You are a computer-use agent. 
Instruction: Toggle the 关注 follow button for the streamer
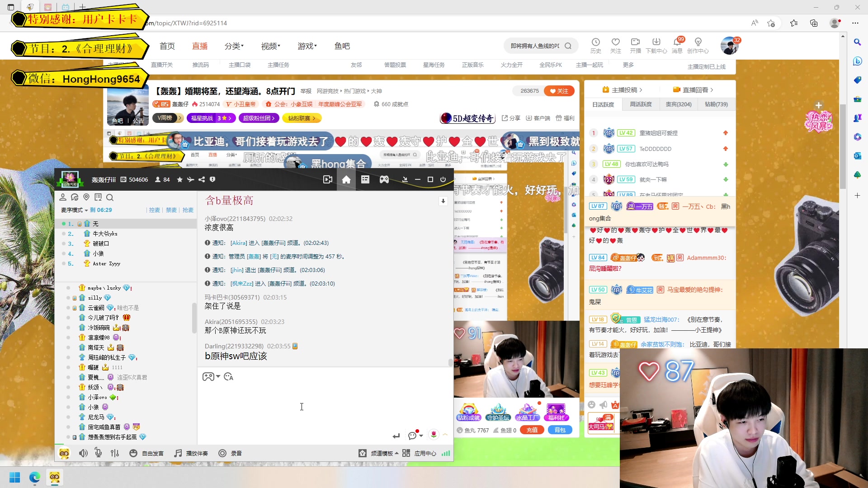pyautogui.click(x=559, y=91)
